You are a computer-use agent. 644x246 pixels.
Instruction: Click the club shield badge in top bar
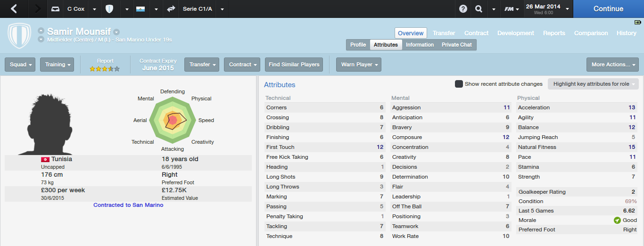point(109,9)
